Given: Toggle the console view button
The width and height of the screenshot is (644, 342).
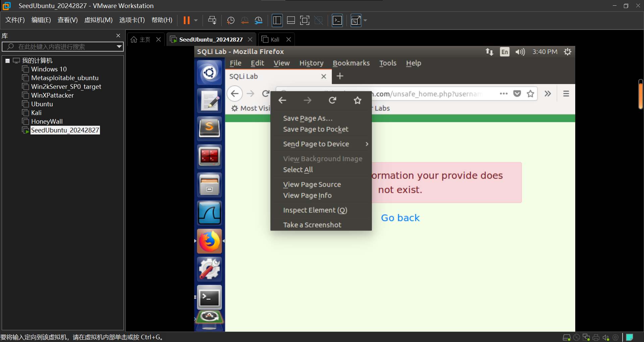Looking at the screenshot, I should (337, 20).
